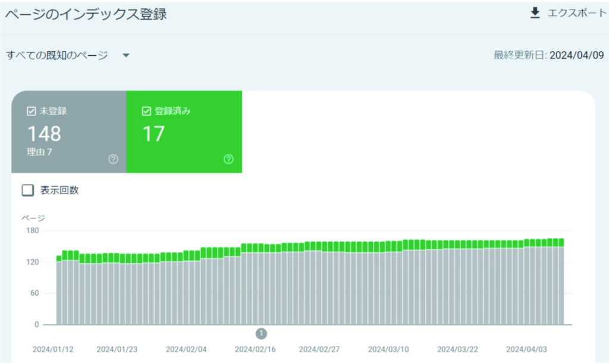Viewport: 609px width, 364px height.
Task: Click x-axis date 2024/02/04
Action: pos(186,349)
